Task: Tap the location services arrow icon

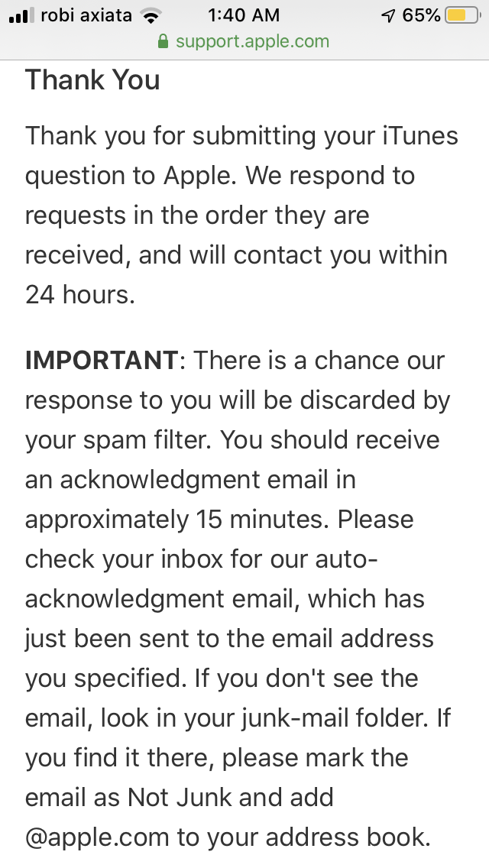Action: coord(389,15)
